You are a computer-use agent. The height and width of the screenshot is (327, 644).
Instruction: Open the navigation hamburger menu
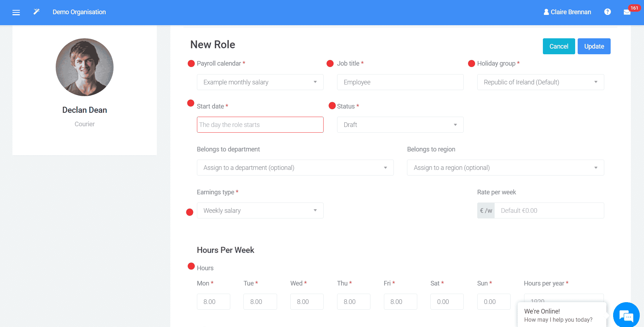tap(16, 12)
